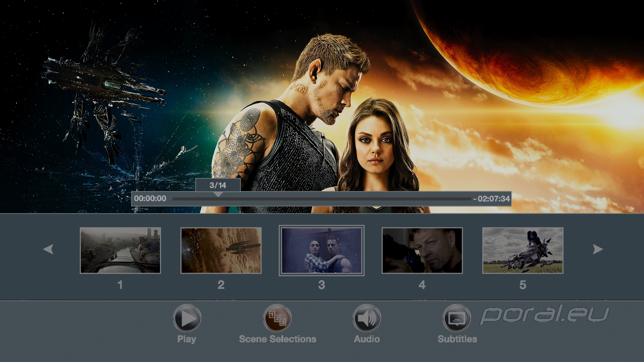This screenshot has width=644, height=362.
Task: Select scene 5 flying craft thumbnail
Action: [523, 250]
